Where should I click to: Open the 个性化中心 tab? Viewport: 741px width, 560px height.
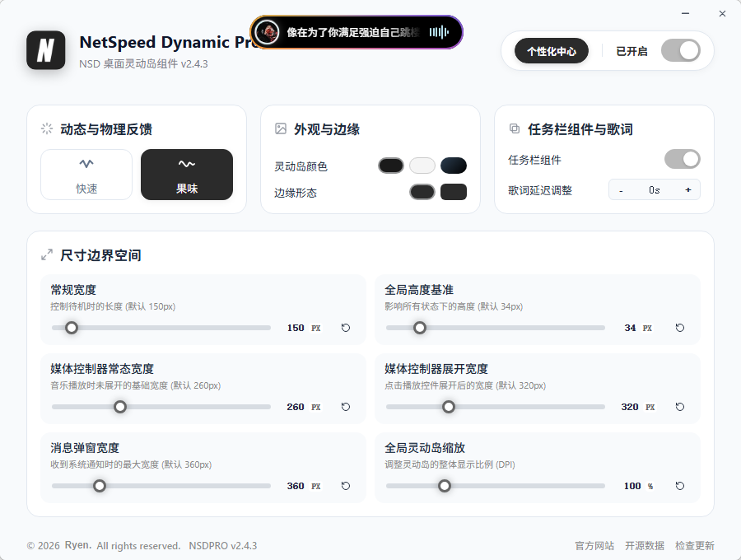[551, 51]
